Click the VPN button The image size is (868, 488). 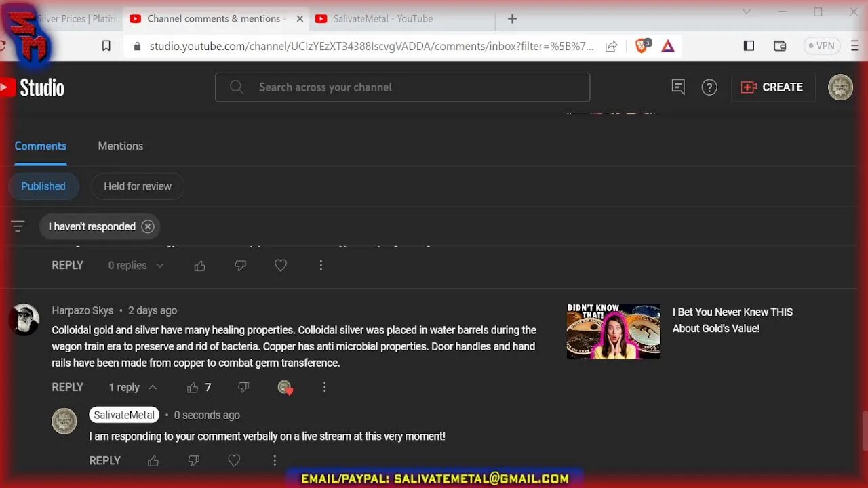point(821,46)
